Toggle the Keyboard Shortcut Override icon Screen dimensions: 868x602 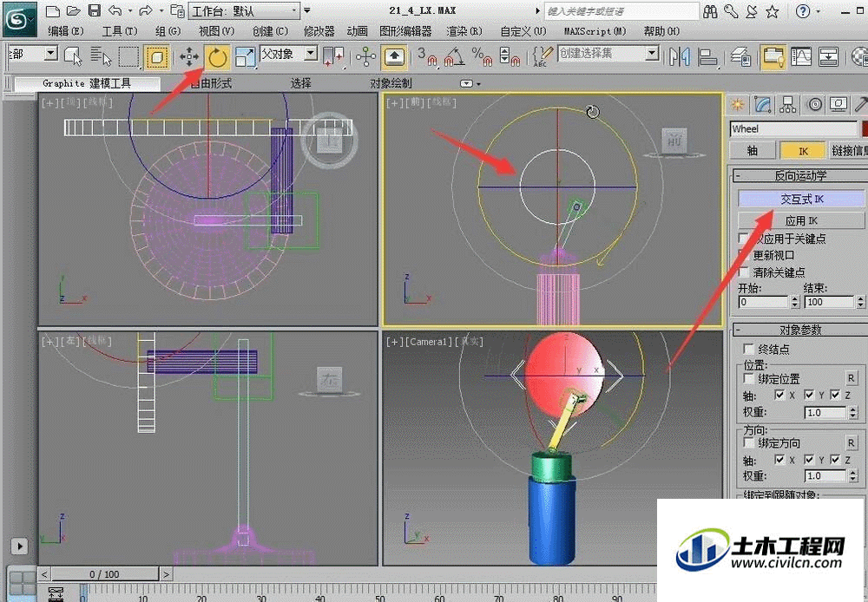coord(394,56)
